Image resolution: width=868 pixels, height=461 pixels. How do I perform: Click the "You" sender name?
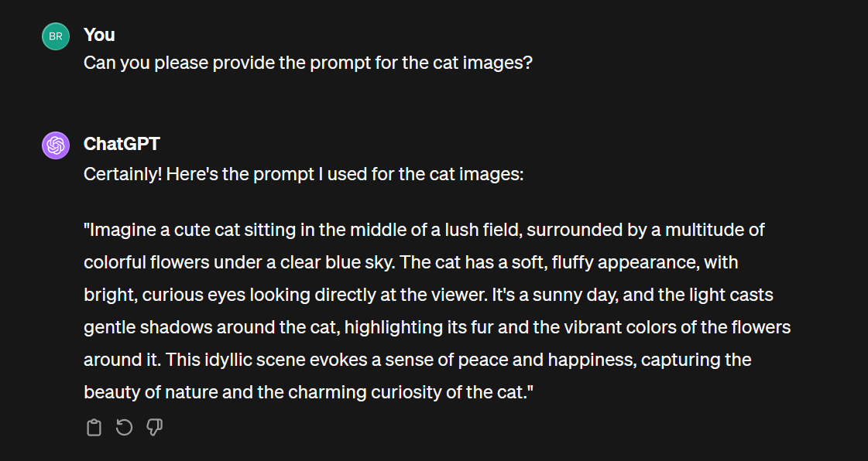[100, 35]
